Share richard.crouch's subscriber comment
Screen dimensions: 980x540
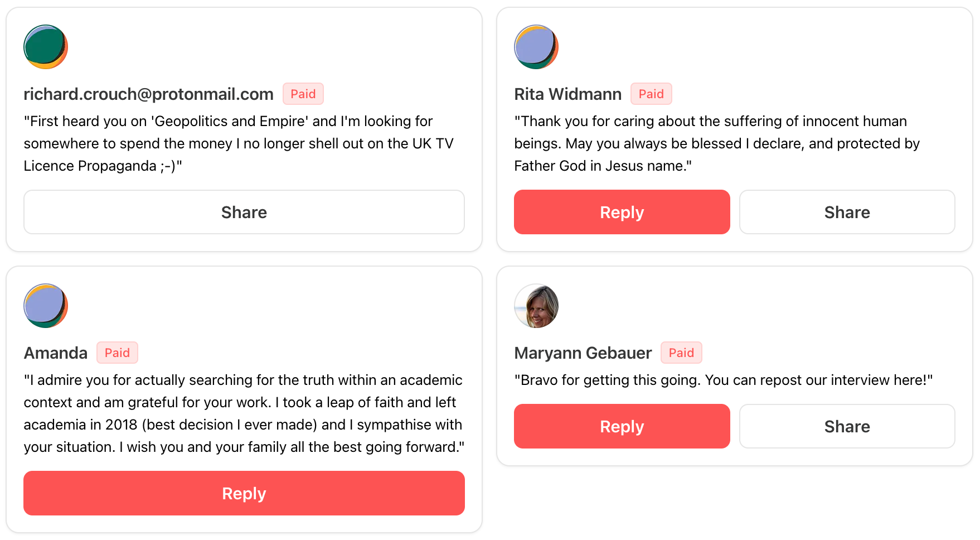pyautogui.click(x=244, y=212)
